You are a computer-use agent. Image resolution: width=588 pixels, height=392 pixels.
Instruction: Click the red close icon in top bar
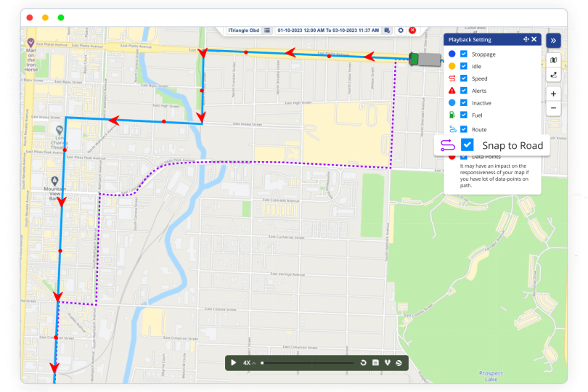pyautogui.click(x=412, y=30)
